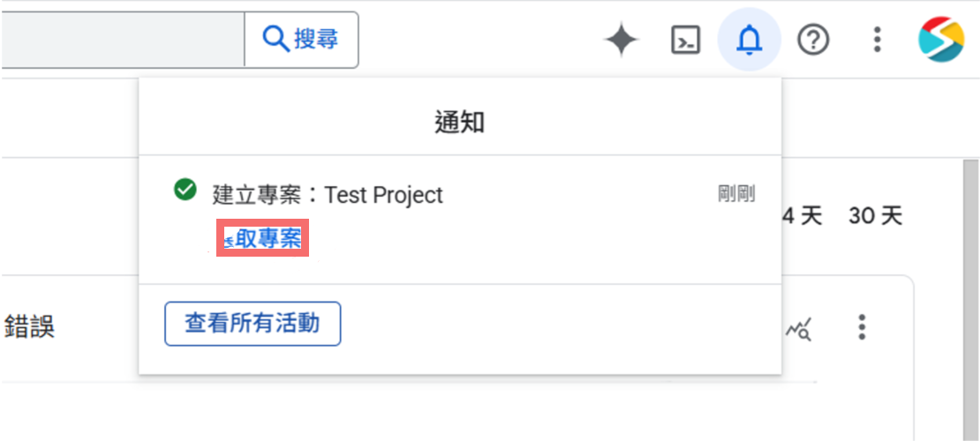The image size is (980, 441).
Task: Click the 選取專案 link
Action: click(264, 238)
